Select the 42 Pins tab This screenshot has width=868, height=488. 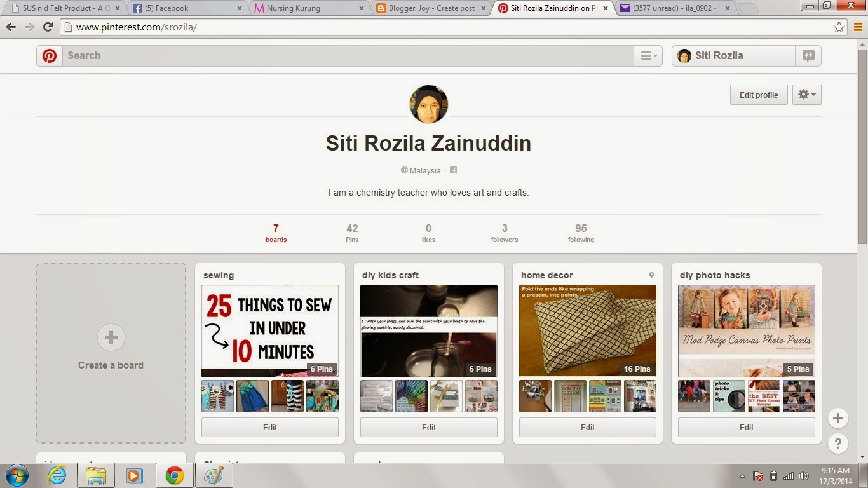coord(352,233)
